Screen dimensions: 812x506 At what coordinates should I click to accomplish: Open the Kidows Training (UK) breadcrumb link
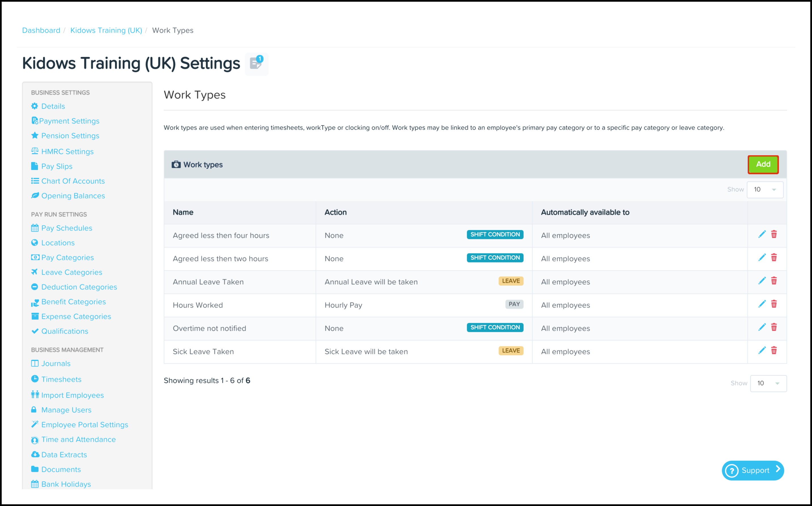(x=106, y=30)
